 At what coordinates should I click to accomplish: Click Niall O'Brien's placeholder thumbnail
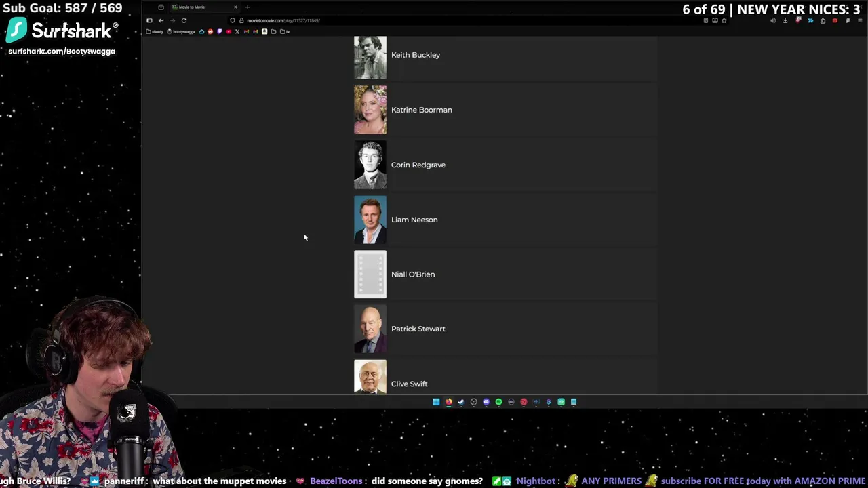click(x=370, y=274)
